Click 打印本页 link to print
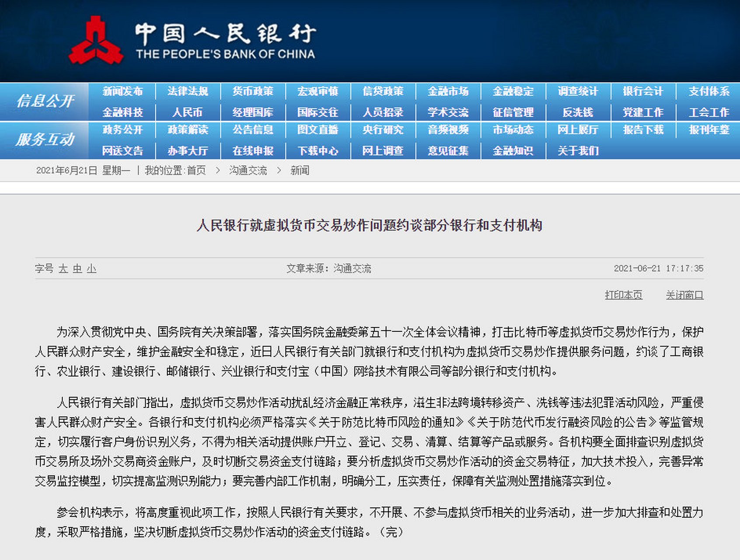 click(623, 295)
